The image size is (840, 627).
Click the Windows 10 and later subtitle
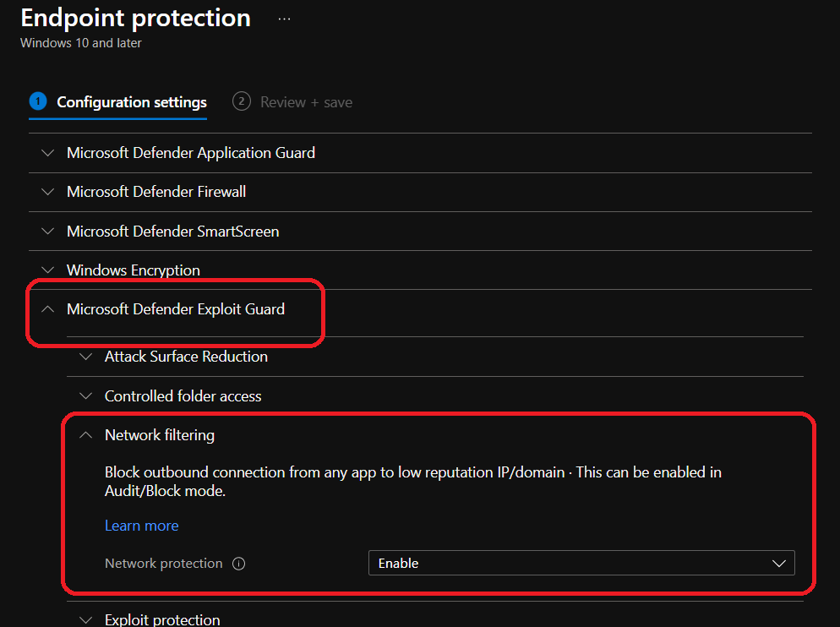[81, 43]
